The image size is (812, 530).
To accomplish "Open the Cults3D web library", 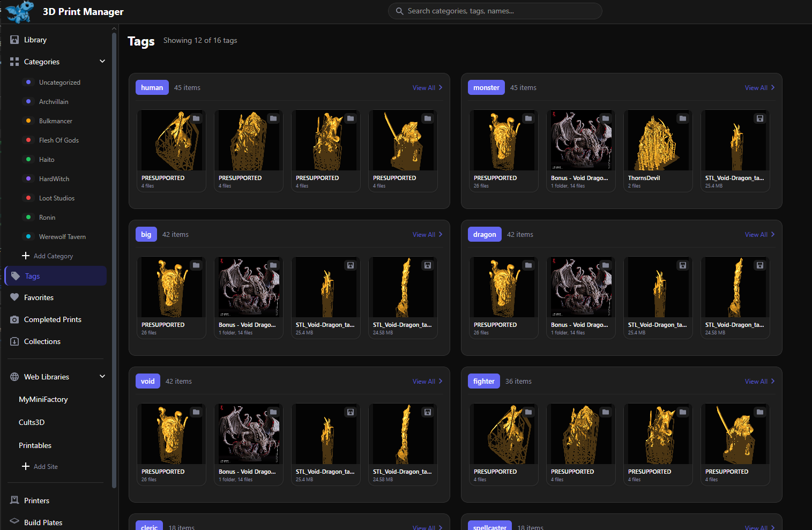I will pos(32,422).
